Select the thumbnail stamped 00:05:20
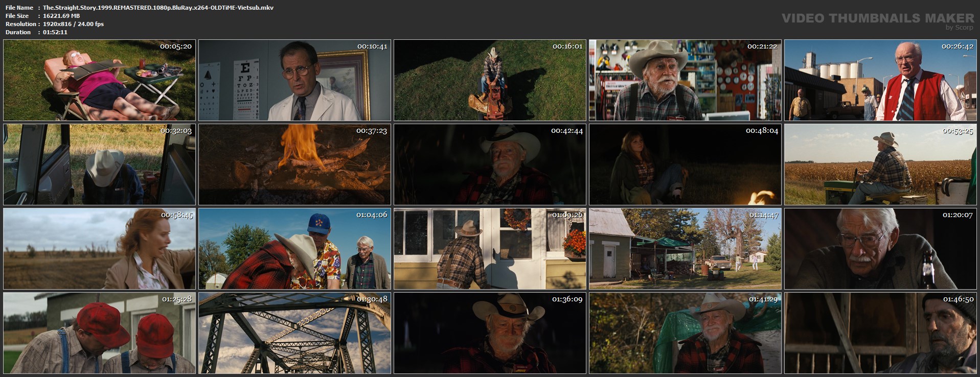Viewport: 980px width, 377px height. [x=99, y=80]
